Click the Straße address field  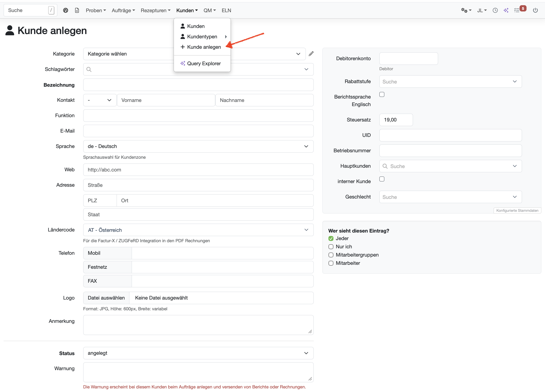point(198,185)
